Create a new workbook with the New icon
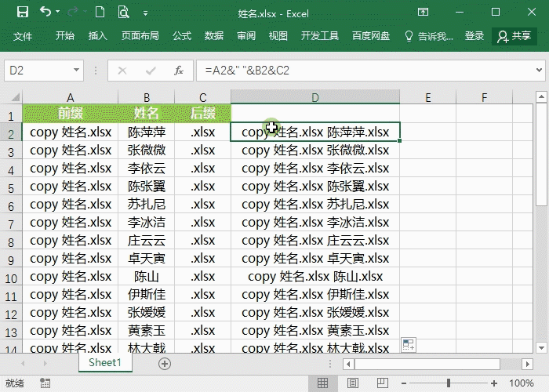The width and height of the screenshot is (549, 392). (x=100, y=13)
